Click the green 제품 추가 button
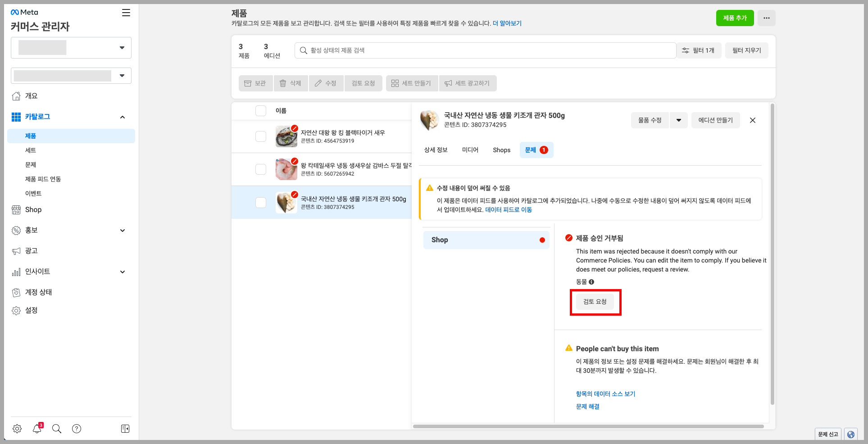 [x=735, y=18]
